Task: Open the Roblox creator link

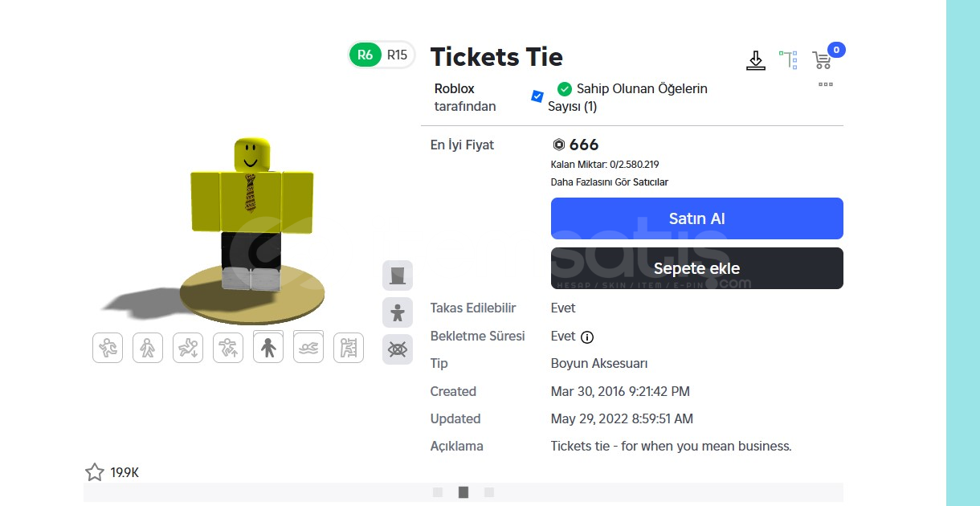Action: (454, 88)
